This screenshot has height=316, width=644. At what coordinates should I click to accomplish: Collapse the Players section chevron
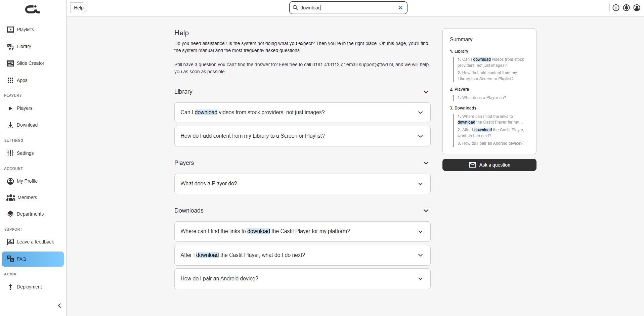pyautogui.click(x=426, y=163)
